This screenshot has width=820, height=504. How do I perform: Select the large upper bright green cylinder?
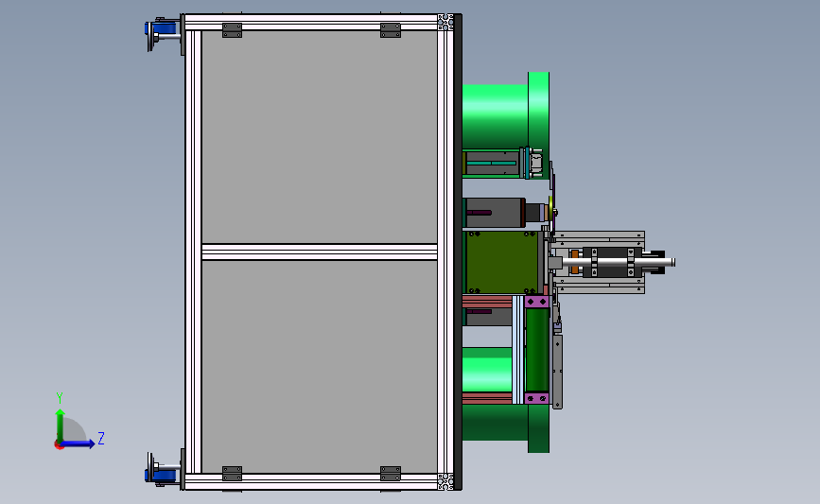495,116
